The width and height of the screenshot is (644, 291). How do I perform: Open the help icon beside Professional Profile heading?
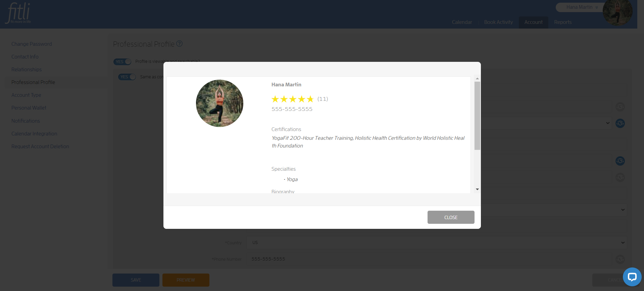pyautogui.click(x=180, y=44)
